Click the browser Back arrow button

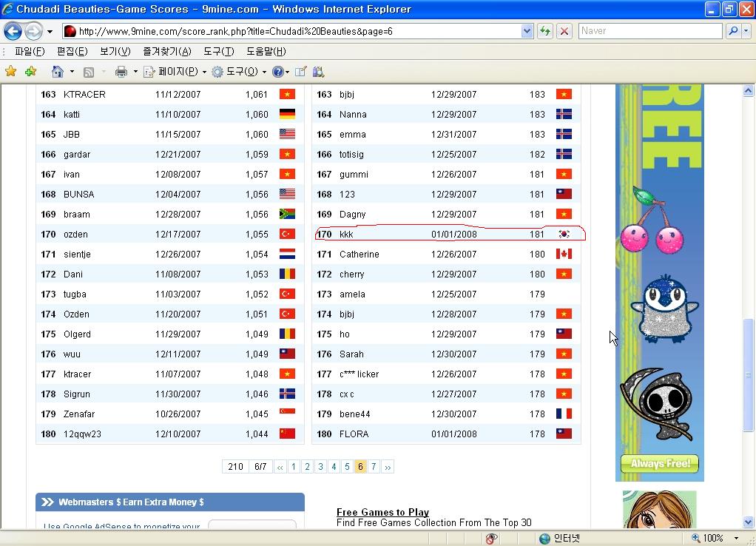[13, 32]
